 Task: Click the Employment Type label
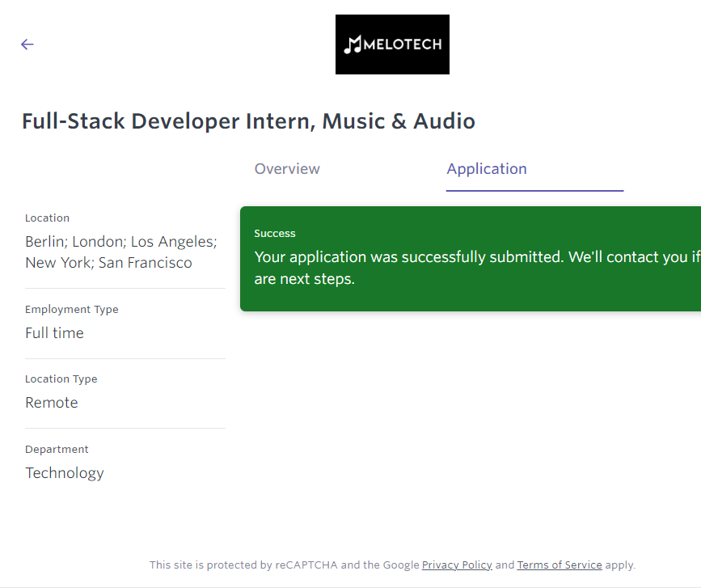[71, 310]
